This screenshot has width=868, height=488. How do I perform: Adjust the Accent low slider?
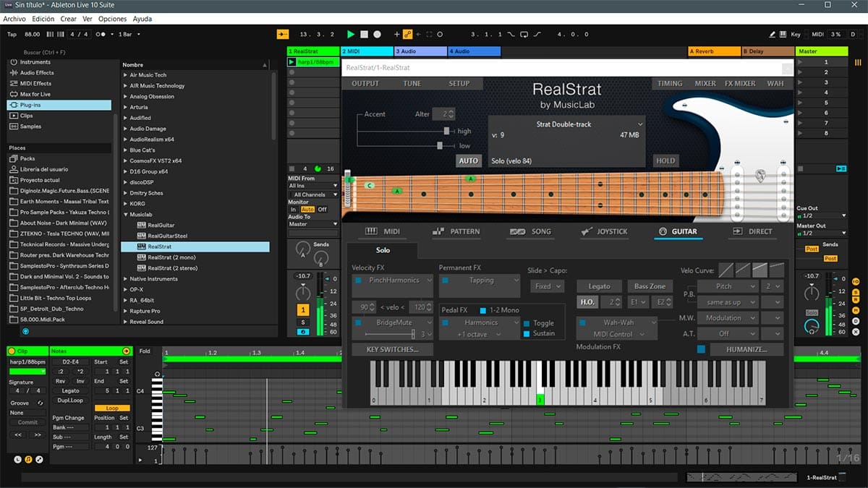pos(440,145)
